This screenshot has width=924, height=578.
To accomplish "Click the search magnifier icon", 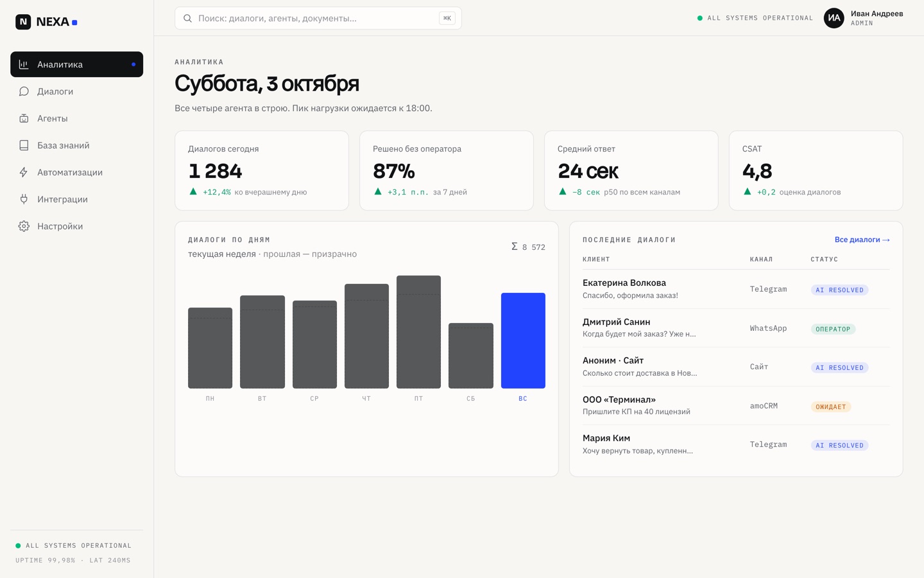I will point(187,18).
